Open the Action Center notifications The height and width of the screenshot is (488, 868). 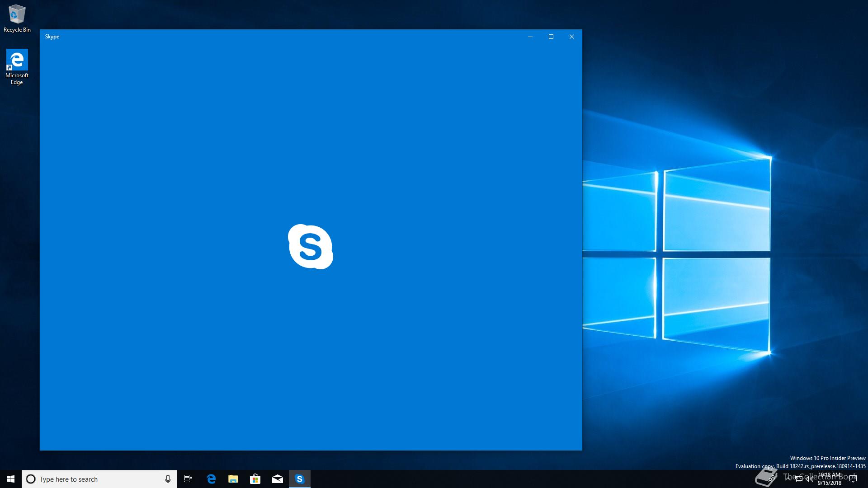coord(853,479)
